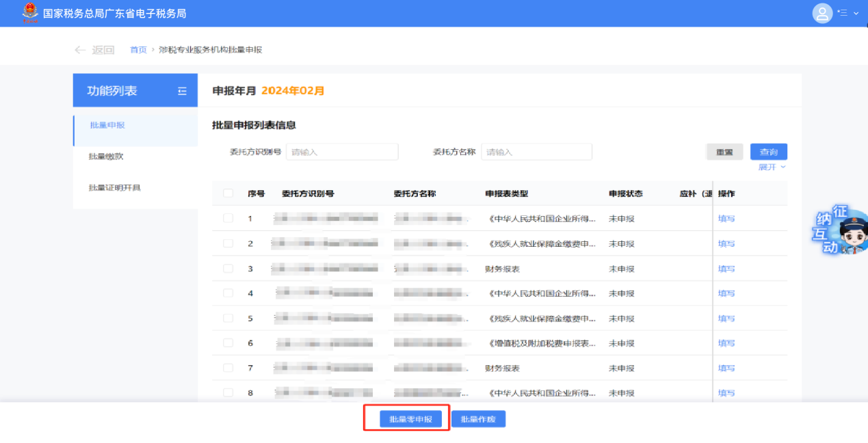Click the breadcrumb chevron after 首页
Image resolution: width=868 pixels, height=443 pixels.
coord(153,50)
